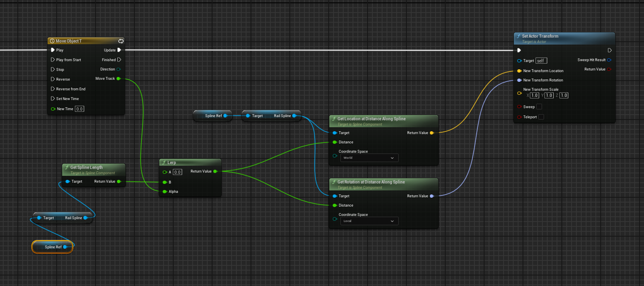Click the Play from Start input pin
This screenshot has width=644, height=286.
point(53,60)
